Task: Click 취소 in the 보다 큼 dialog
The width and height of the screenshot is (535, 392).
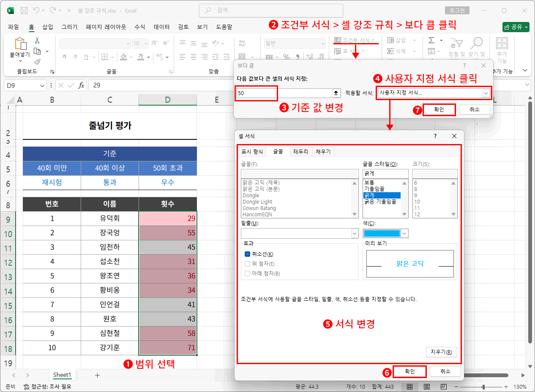Action: (475, 109)
